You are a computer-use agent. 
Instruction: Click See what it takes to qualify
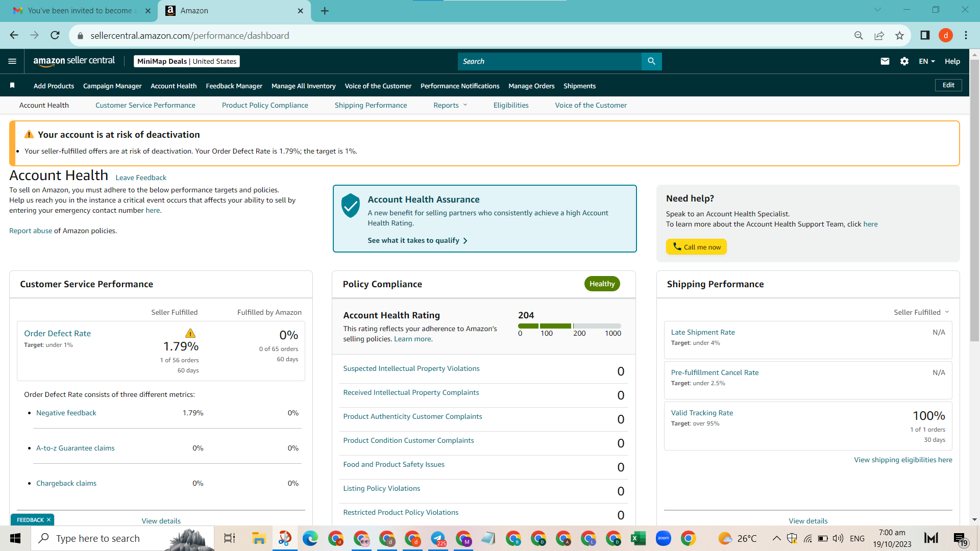[x=418, y=240]
